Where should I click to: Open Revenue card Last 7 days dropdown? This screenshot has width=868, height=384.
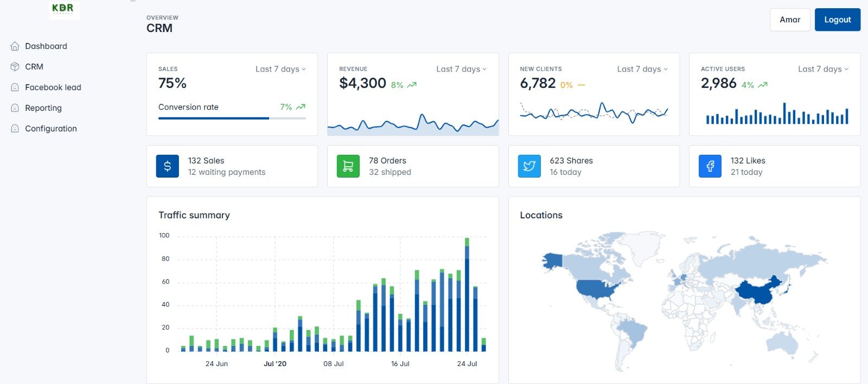461,69
